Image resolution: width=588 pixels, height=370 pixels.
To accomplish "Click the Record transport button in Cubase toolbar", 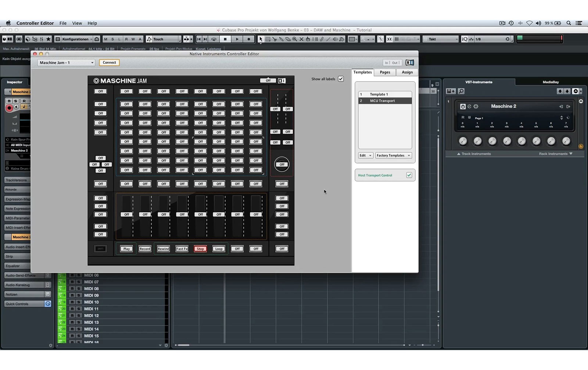I will point(249,39).
